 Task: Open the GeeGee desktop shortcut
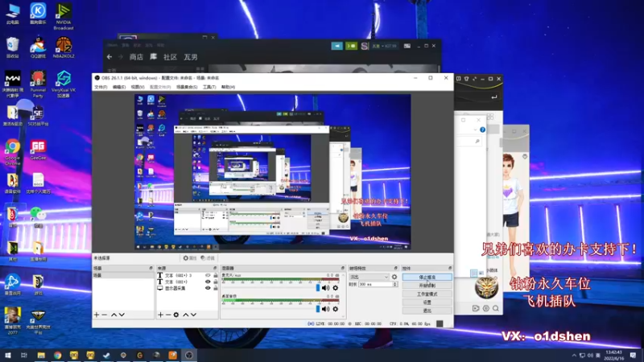(38, 150)
